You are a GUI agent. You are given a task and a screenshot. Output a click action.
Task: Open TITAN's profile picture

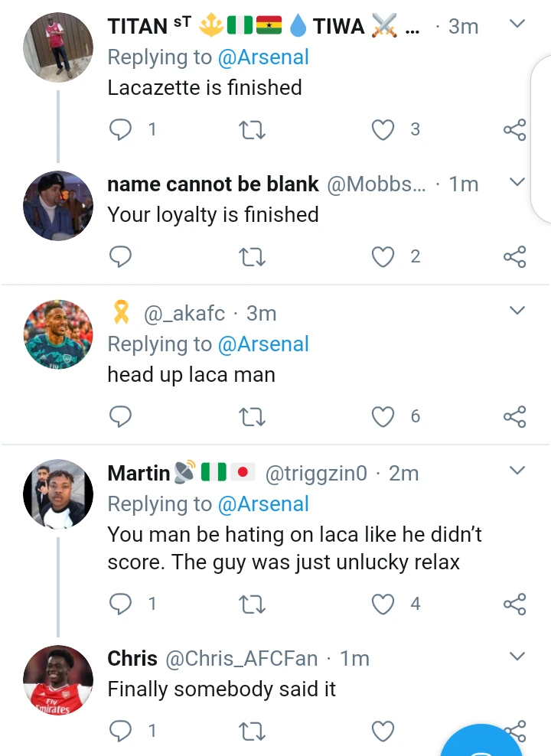click(x=58, y=47)
